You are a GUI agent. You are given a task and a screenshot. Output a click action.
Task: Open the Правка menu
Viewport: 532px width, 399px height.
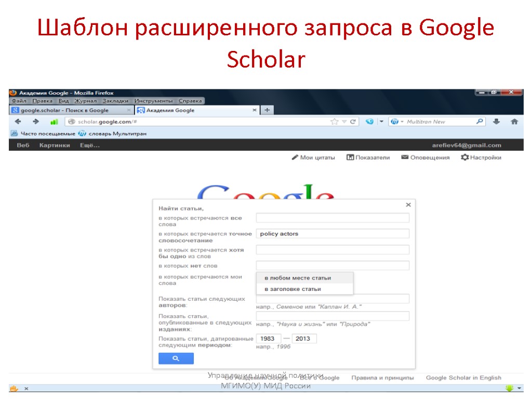tap(43, 101)
